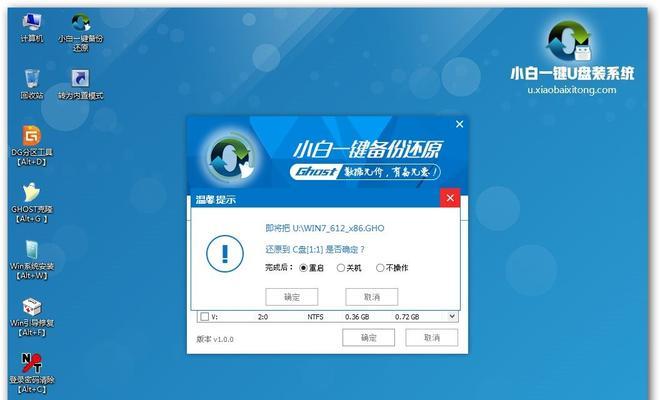Click the U:\WIN7_612_x86.GHO path text

point(338,228)
